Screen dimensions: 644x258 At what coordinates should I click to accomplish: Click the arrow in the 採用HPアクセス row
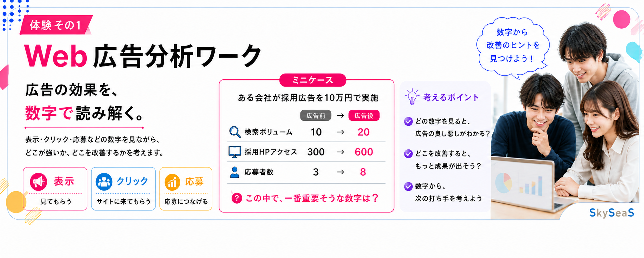(x=340, y=152)
